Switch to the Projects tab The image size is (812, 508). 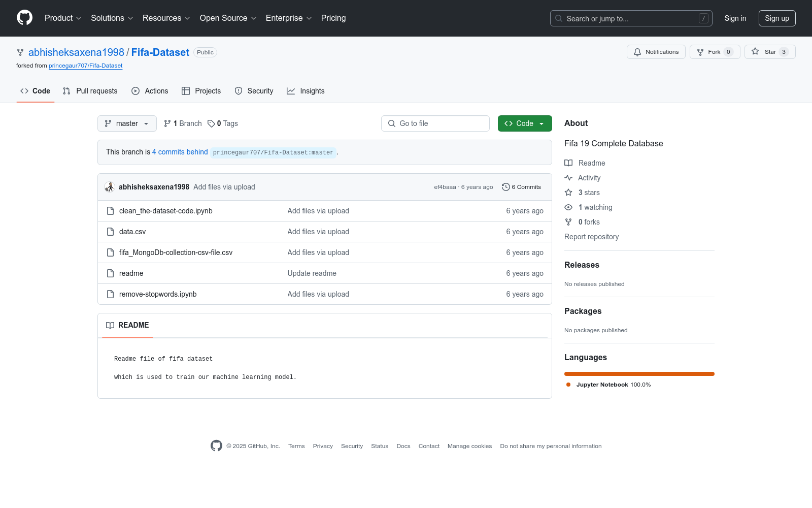(x=201, y=91)
